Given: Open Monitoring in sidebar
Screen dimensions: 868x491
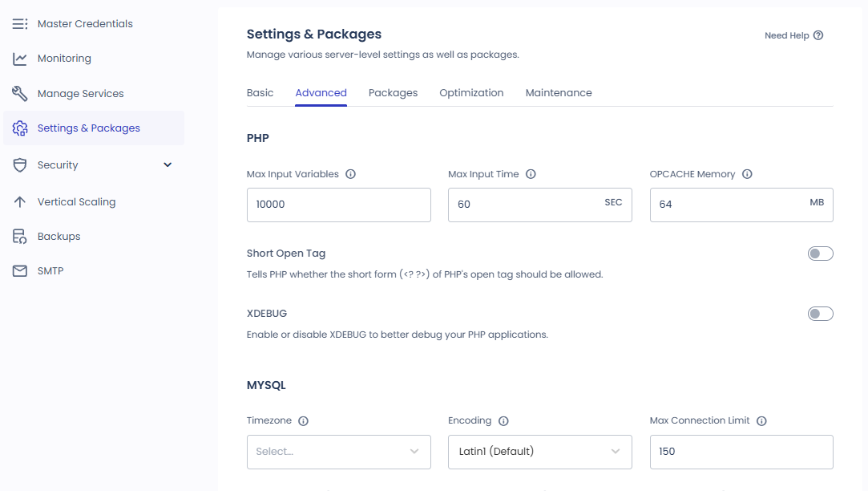Looking at the screenshot, I should coord(64,59).
